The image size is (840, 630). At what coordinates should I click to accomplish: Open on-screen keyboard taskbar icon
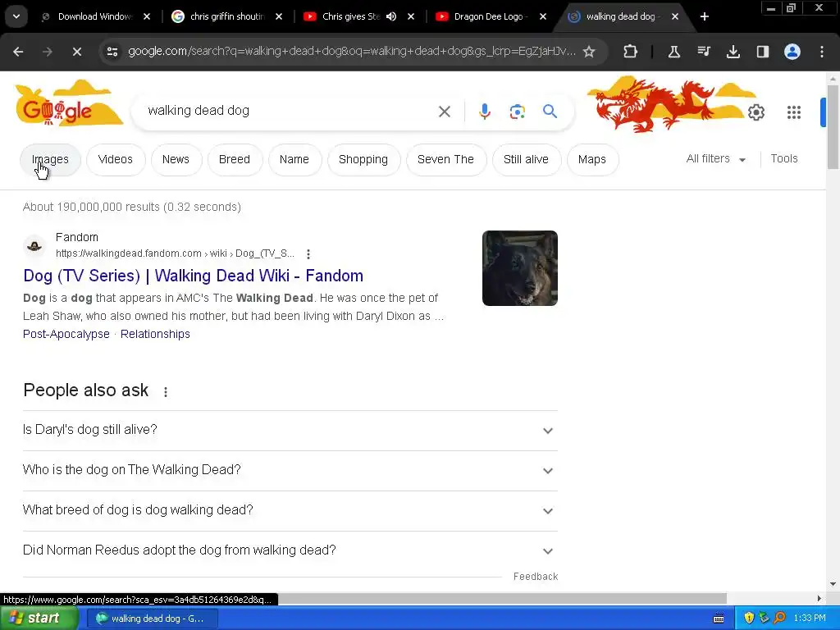[x=719, y=619]
